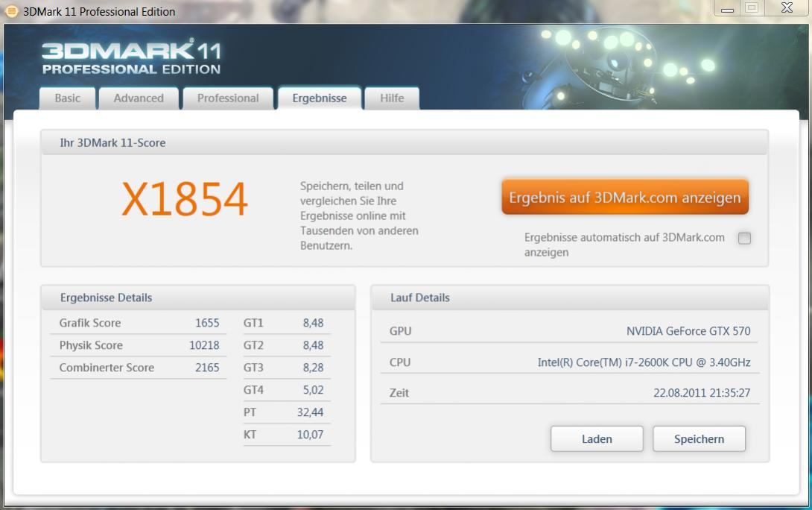Click the Speichern button

click(x=699, y=439)
